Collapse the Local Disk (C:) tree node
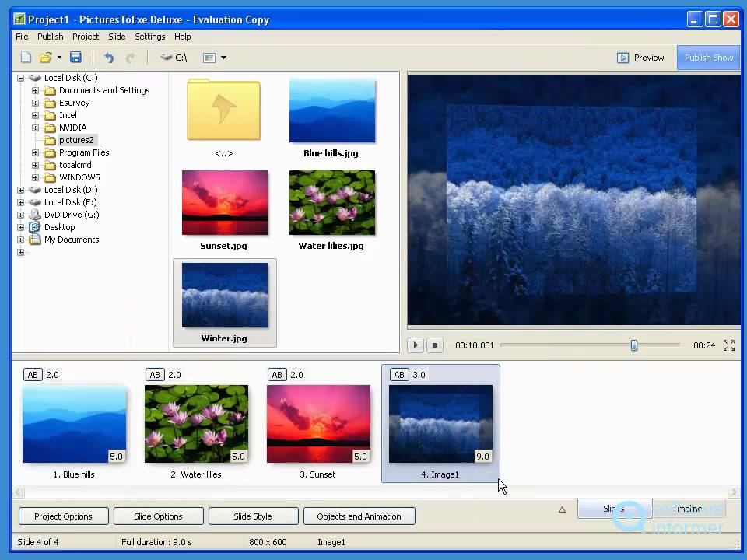The image size is (747, 560). pos(20,78)
